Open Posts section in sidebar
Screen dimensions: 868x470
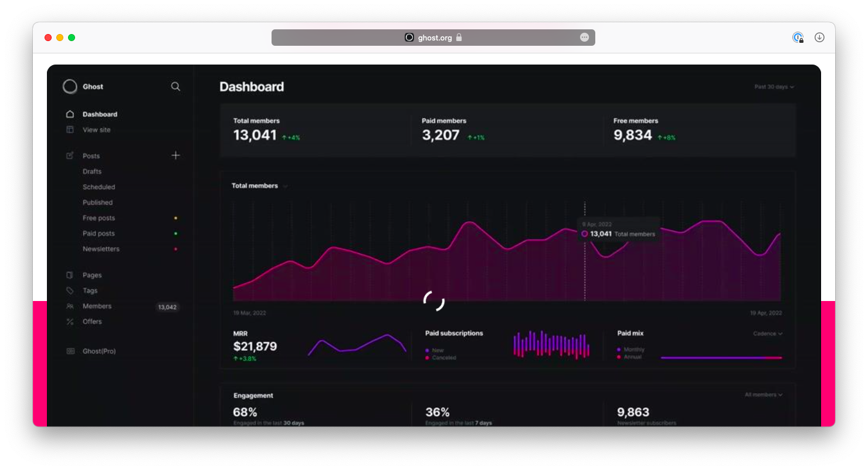pos(91,156)
